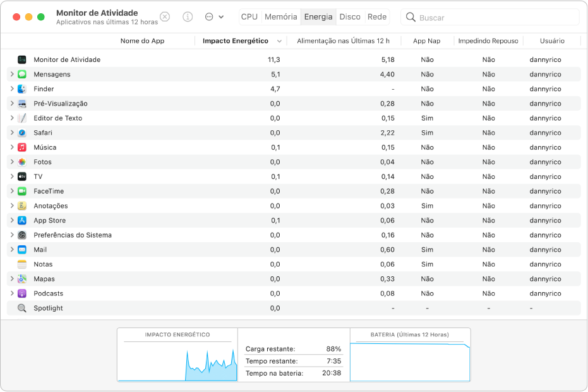Screen dimensions: 588x392
Task: Click the search magnifier icon
Action: click(x=411, y=17)
